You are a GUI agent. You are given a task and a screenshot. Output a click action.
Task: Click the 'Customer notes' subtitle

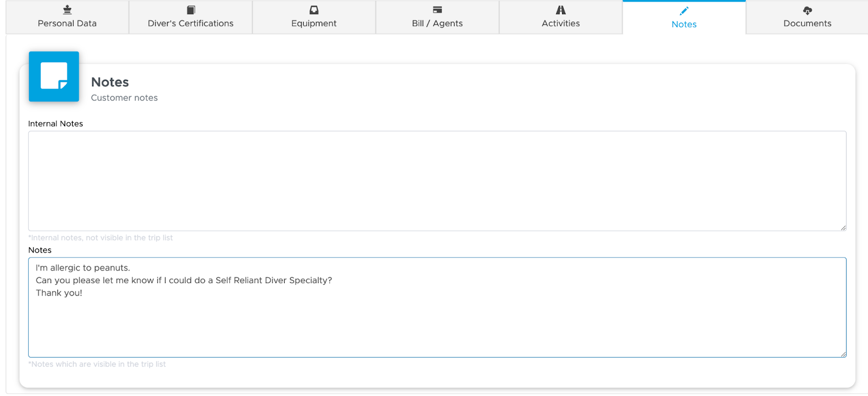point(124,98)
